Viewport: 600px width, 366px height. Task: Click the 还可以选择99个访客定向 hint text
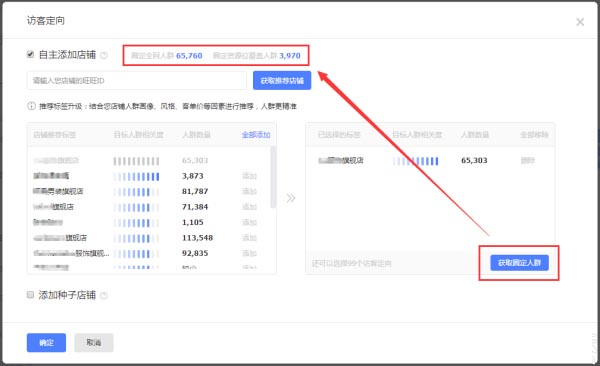[351, 263]
